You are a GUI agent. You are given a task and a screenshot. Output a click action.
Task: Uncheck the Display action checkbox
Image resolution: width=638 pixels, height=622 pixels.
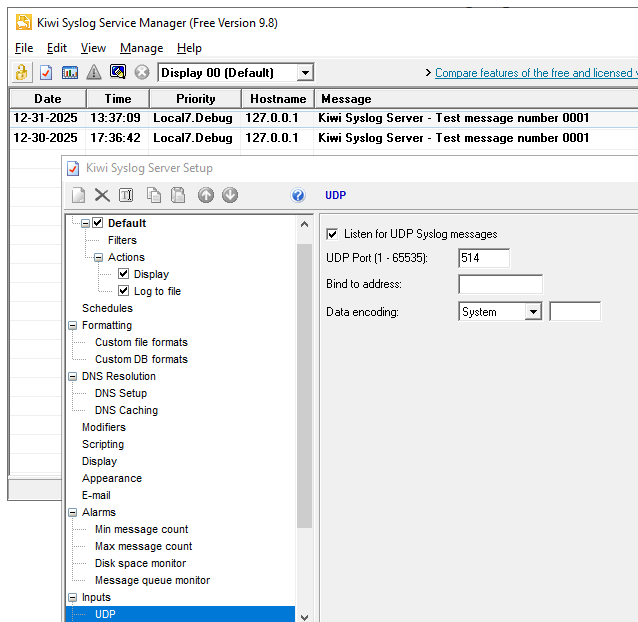coord(123,274)
